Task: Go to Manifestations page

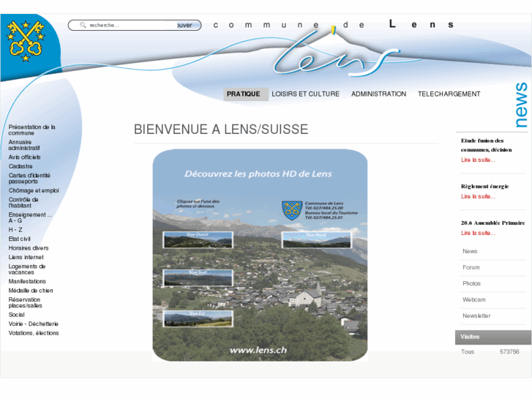Action: [27, 282]
